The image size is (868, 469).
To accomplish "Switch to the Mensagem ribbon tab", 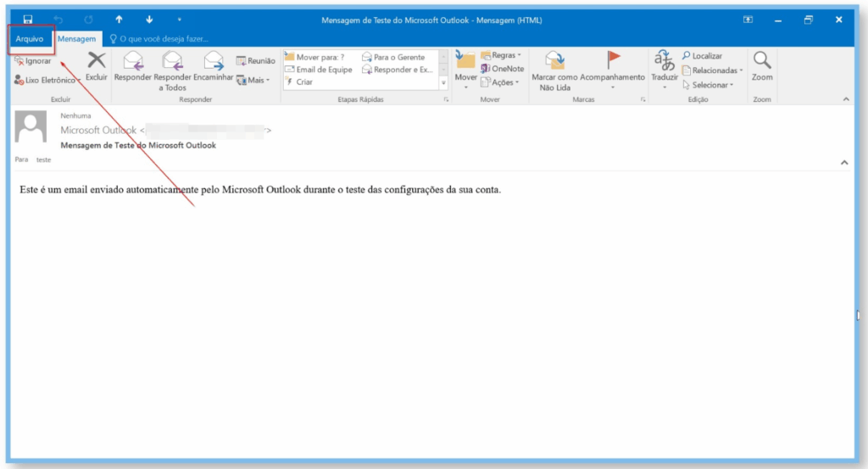I will click(76, 39).
